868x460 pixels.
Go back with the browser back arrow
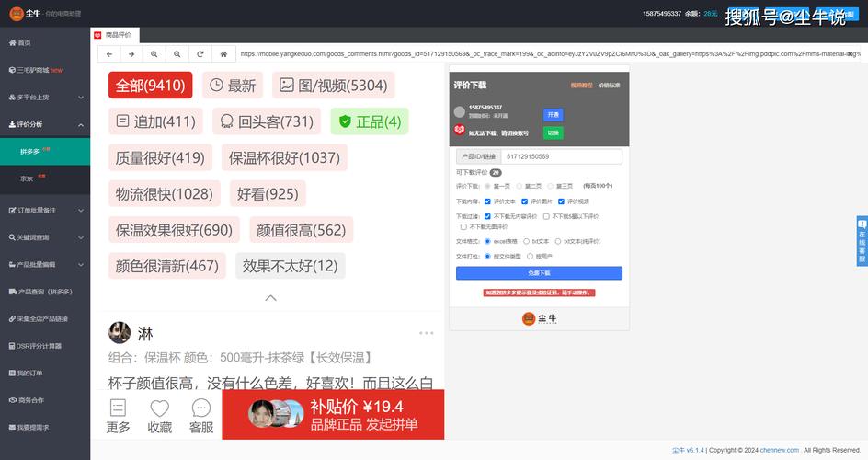point(109,54)
